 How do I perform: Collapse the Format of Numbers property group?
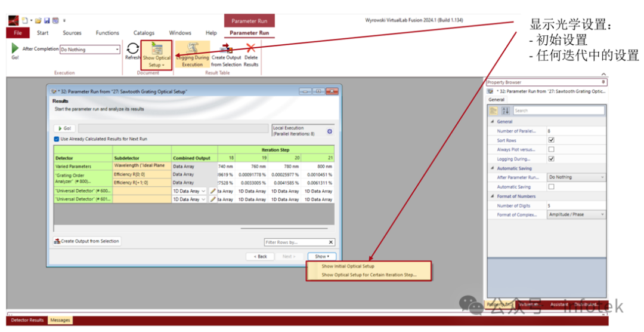click(x=493, y=196)
